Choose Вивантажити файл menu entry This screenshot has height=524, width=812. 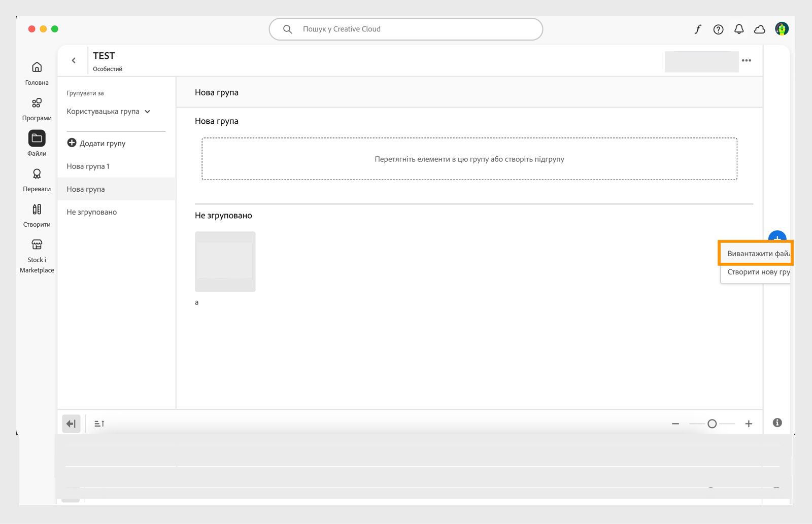click(756, 253)
